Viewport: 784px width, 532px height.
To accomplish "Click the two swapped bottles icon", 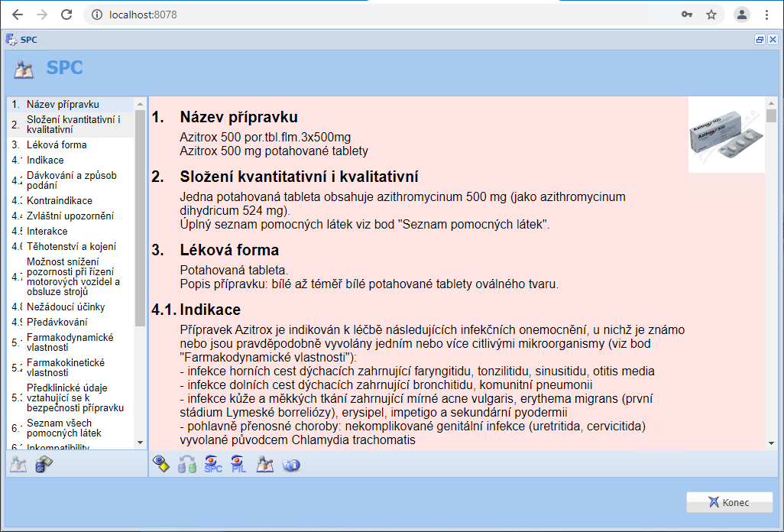I will coord(187,464).
